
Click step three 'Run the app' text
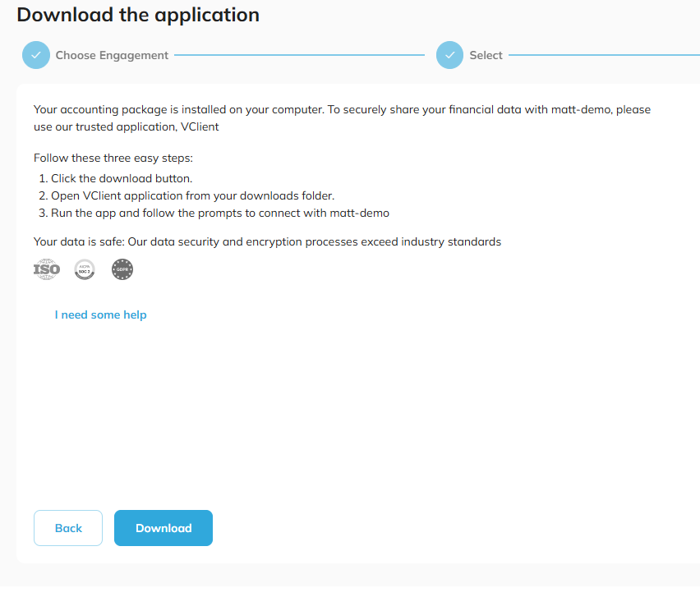(219, 213)
